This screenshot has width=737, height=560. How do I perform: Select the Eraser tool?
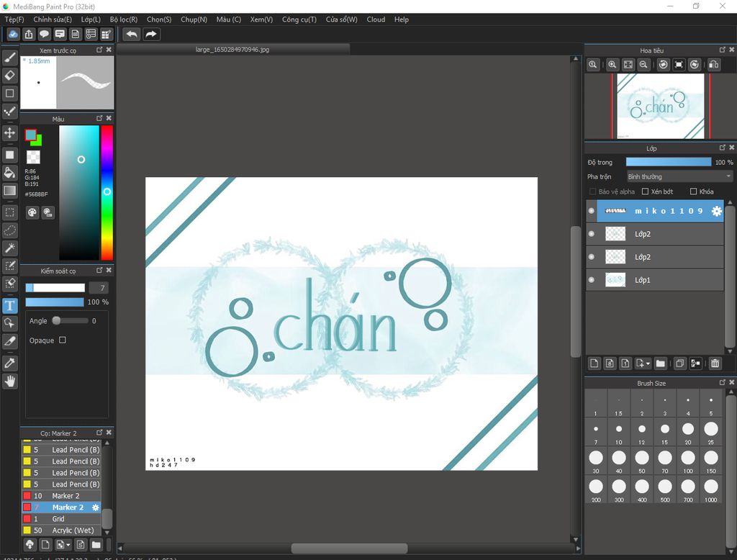click(x=10, y=75)
